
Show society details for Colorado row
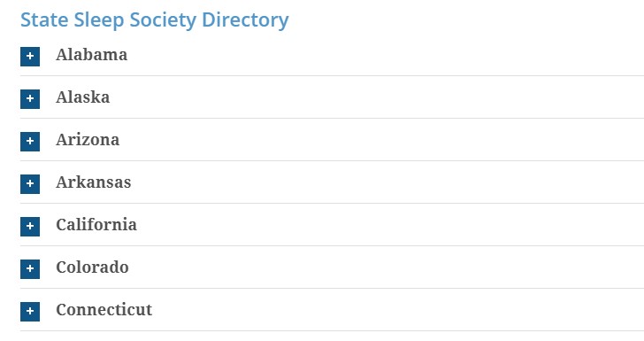(333, 269)
